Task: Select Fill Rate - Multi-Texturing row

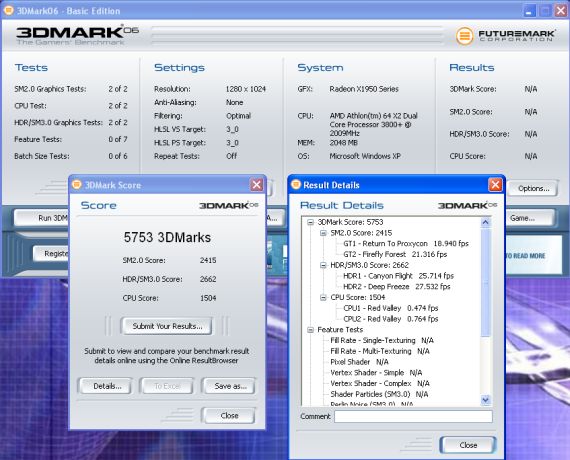Action: click(x=380, y=351)
